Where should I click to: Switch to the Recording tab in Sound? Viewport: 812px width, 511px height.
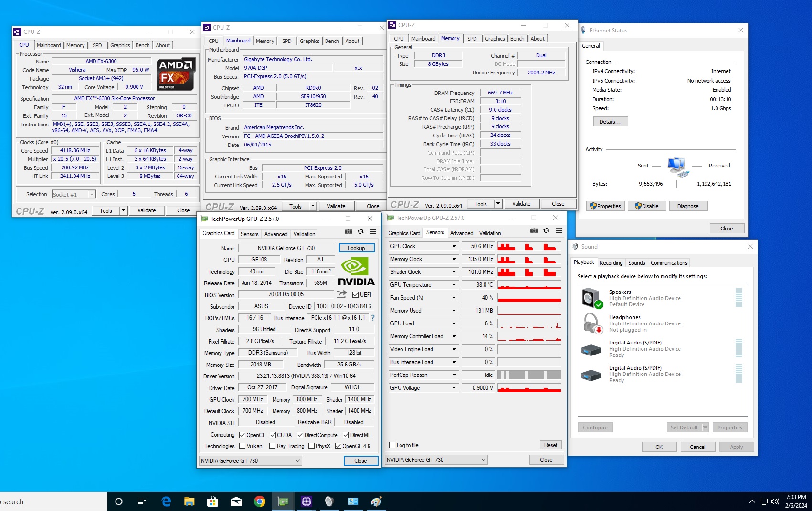click(611, 263)
